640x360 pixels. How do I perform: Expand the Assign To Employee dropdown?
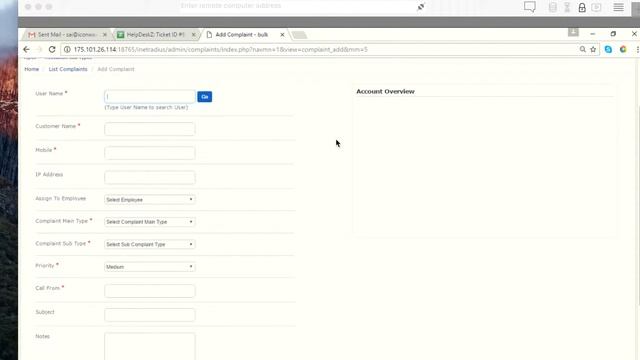click(x=150, y=200)
